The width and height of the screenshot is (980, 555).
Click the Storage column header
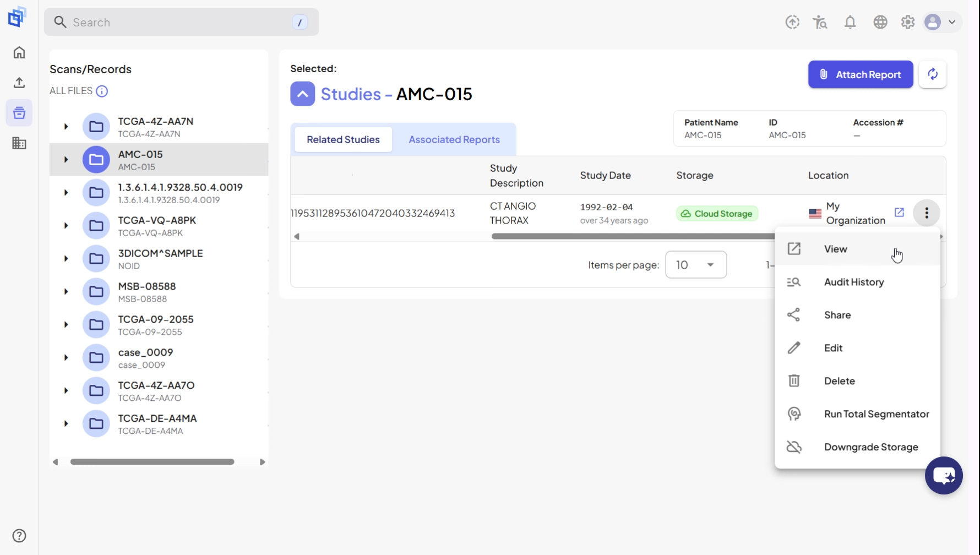click(695, 176)
